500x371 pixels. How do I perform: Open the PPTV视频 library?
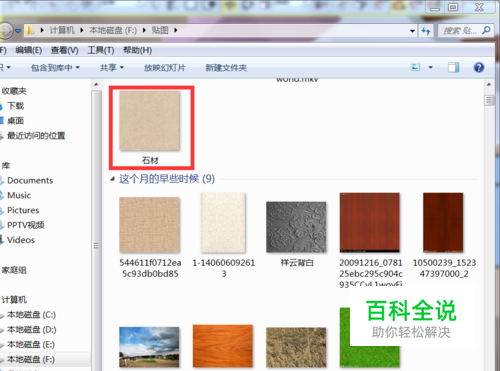point(26,225)
